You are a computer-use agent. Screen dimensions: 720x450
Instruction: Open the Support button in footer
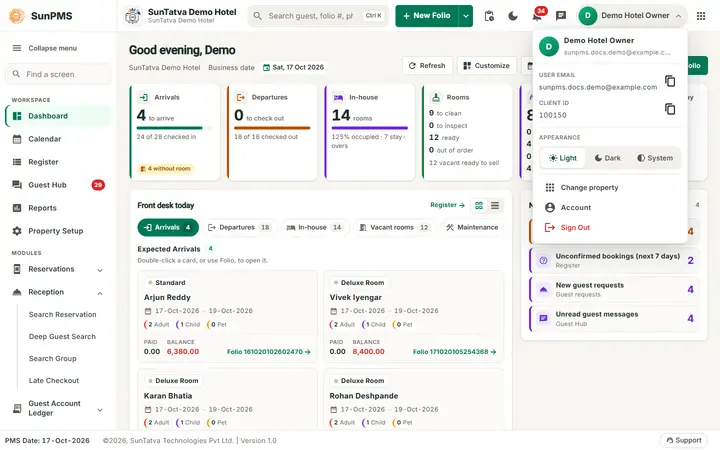(683, 440)
